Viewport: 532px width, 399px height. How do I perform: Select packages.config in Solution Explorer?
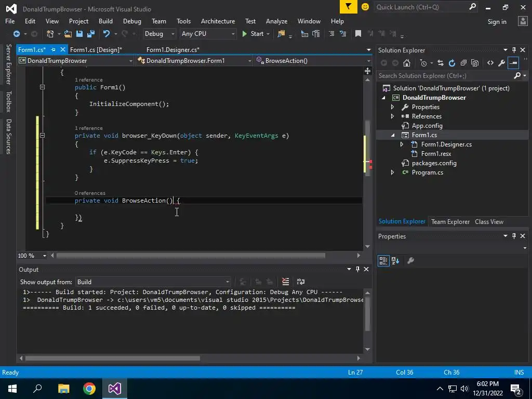434,163
